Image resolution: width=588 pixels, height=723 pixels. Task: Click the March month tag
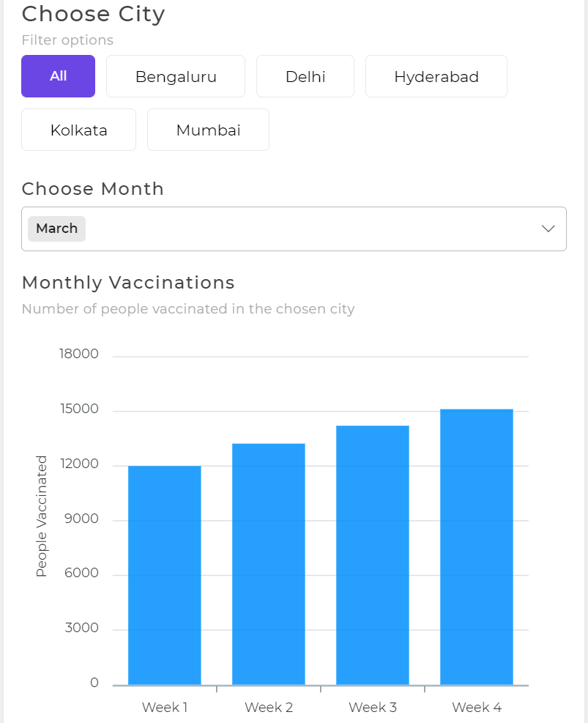(x=56, y=229)
